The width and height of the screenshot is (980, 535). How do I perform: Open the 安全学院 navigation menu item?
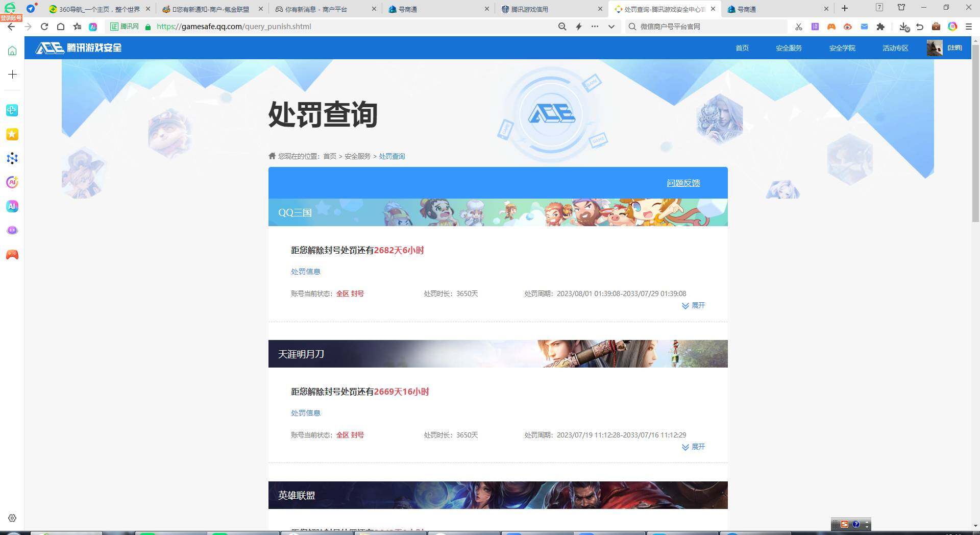click(842, 47)
